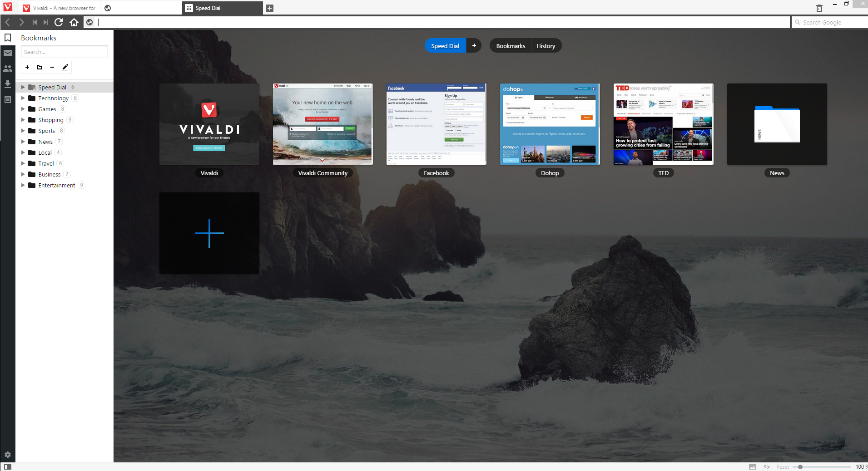Toggle image loading in status bar
868x471 pixels.
tap(753, 466)
